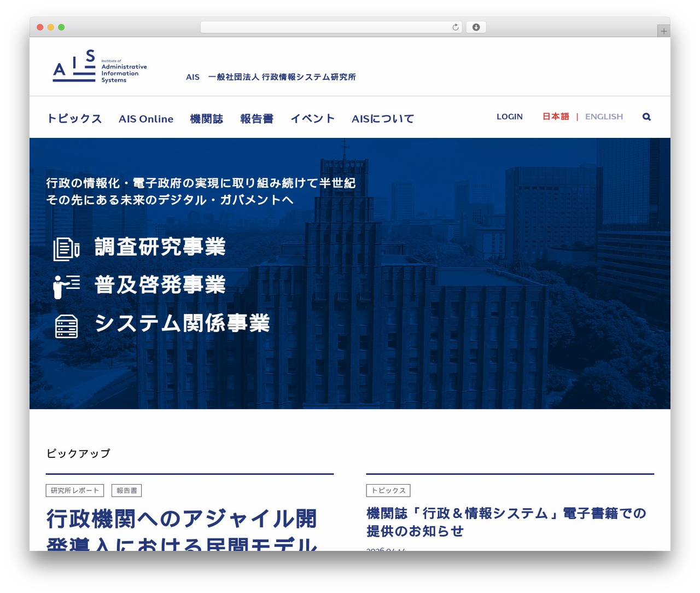
Task: Open the 報告書 menu item
Action: (x=257, y=119)
